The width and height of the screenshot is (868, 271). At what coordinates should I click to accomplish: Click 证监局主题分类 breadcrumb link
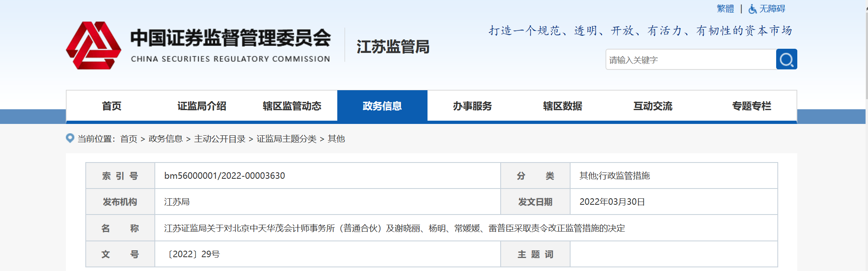pos(286,139)
